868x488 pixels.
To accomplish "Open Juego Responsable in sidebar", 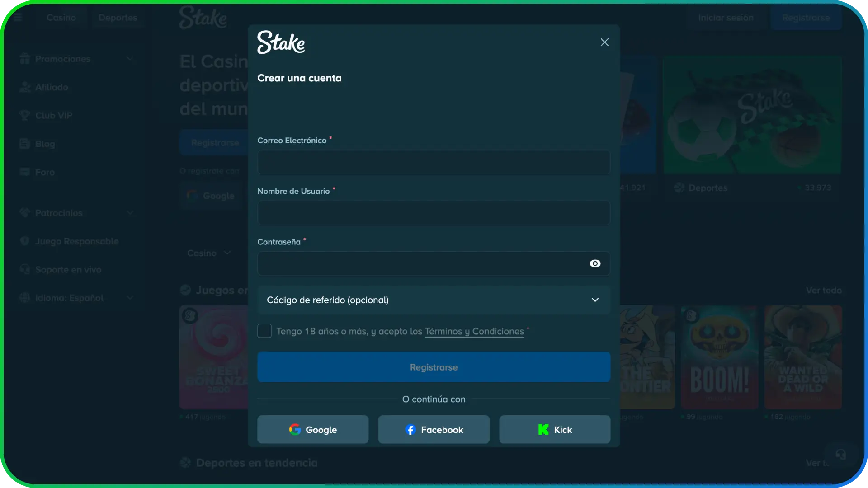I will tap(77, 241).
